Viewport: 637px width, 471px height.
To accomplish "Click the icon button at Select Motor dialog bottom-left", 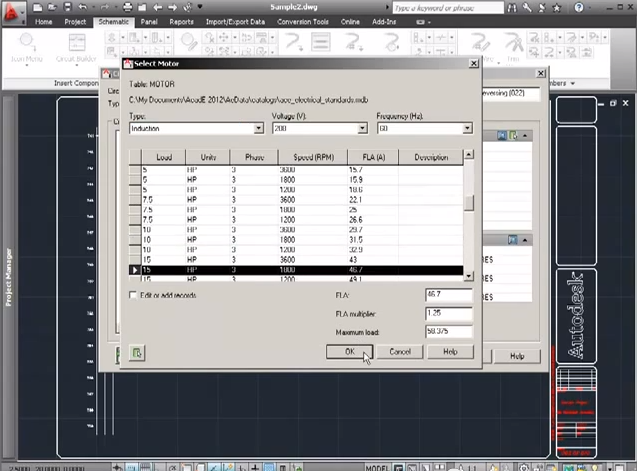I will coord(137,353).
